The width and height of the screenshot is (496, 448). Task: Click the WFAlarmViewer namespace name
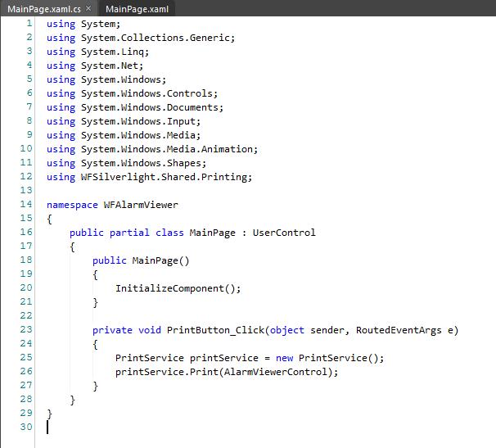(x=140, y=204)
